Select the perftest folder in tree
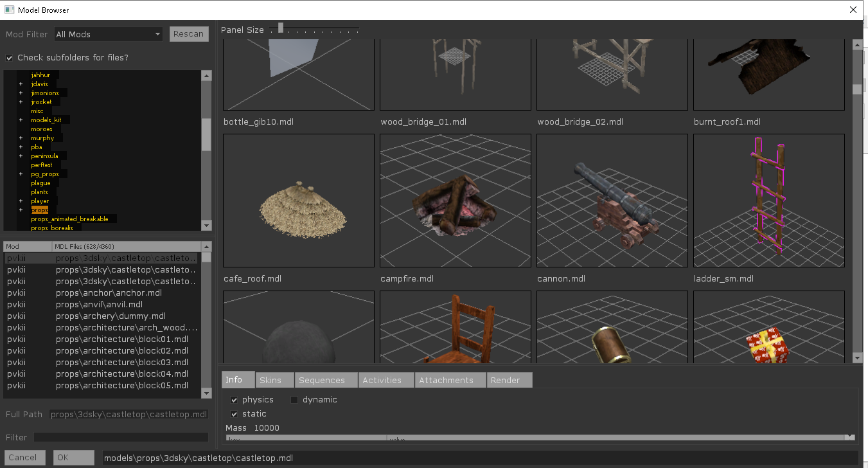Viewport: 868px width, 468px height. point(42,165)
